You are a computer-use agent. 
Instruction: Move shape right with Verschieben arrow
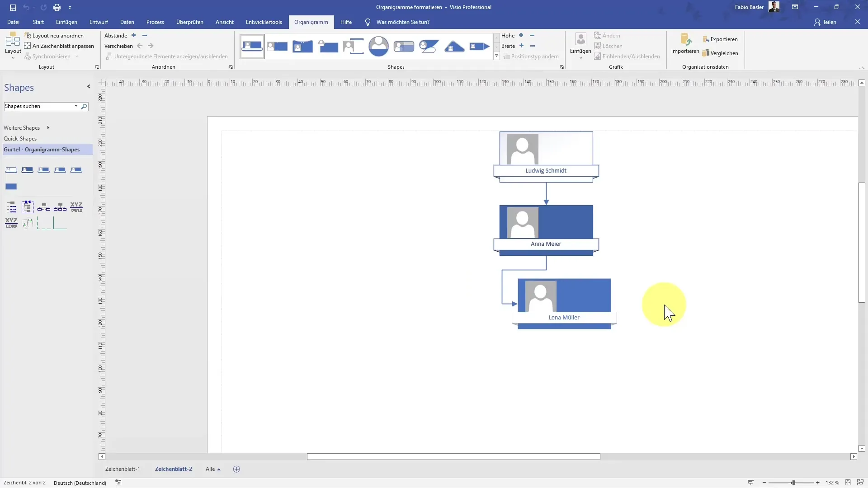151,46
